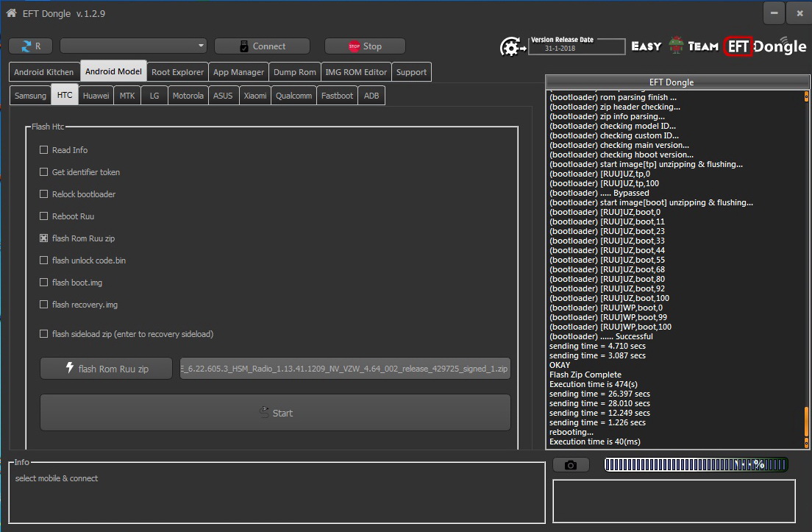This screenshot has height=532, width=812.
Task: Click the progress bar
Action: tap(696, 464)
